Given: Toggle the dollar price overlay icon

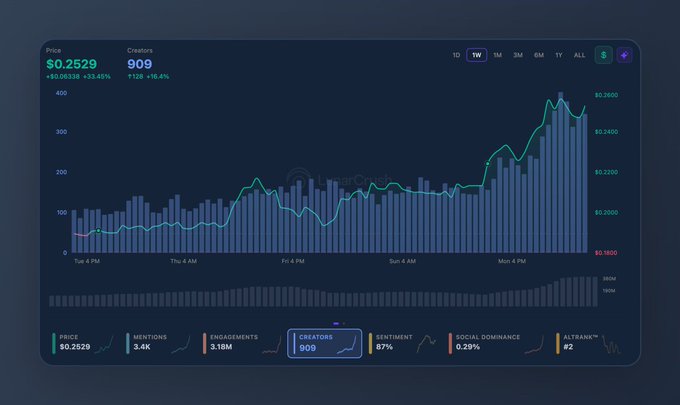Looking at the screenshot, I should click(603, 55).
